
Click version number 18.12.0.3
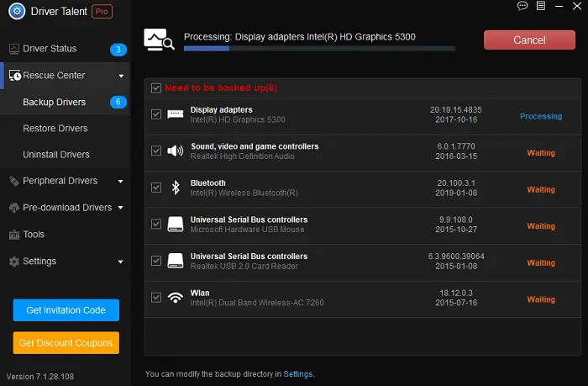456,293
